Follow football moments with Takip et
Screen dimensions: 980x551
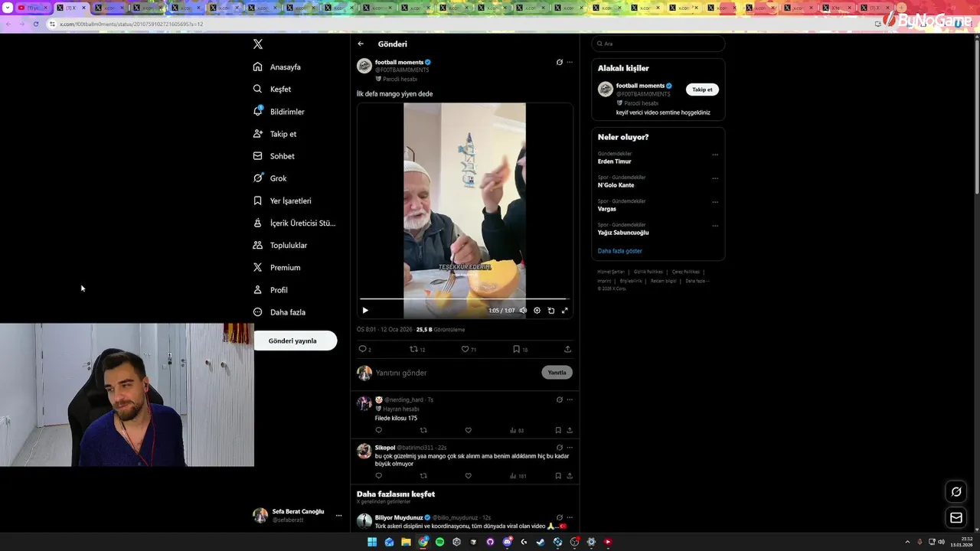click(702, 90)
